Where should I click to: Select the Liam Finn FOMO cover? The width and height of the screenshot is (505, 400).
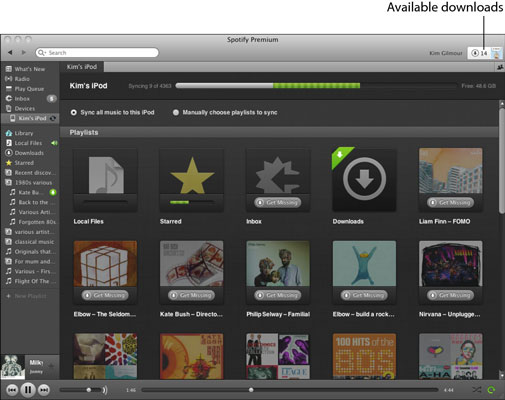tap(451, 171)
